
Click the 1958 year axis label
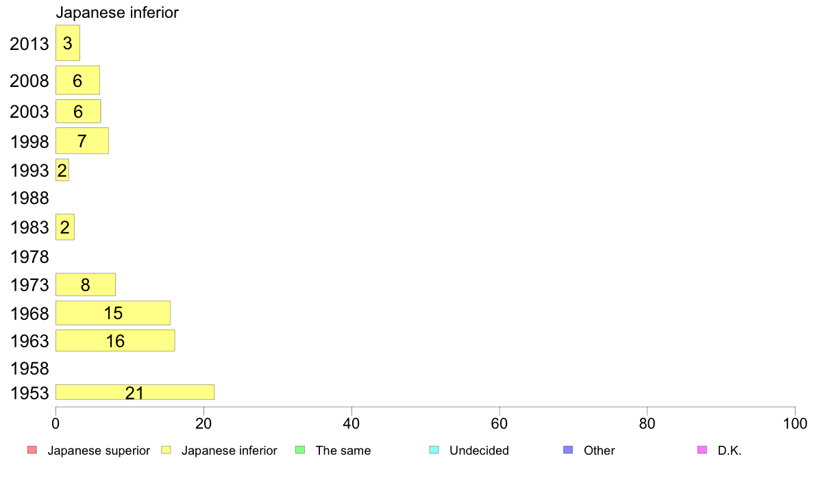(29, 368)
